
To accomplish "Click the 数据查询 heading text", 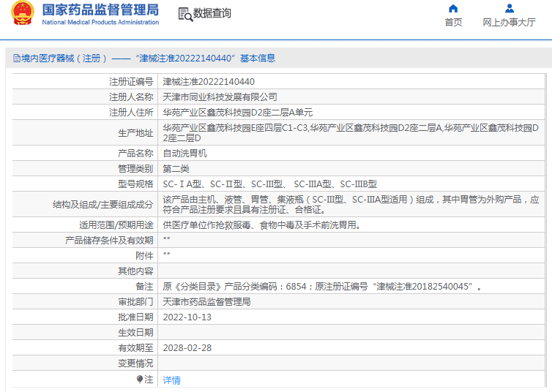I will (212, 14).
